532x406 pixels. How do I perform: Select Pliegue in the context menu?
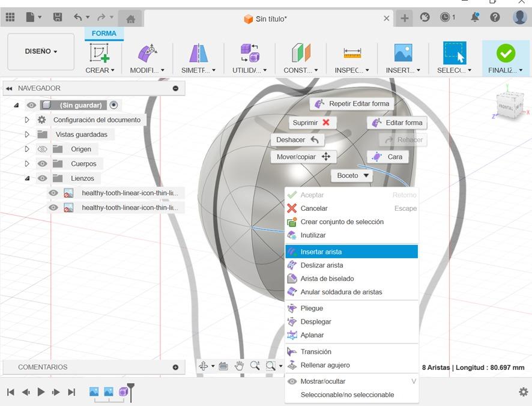[312, 308]
